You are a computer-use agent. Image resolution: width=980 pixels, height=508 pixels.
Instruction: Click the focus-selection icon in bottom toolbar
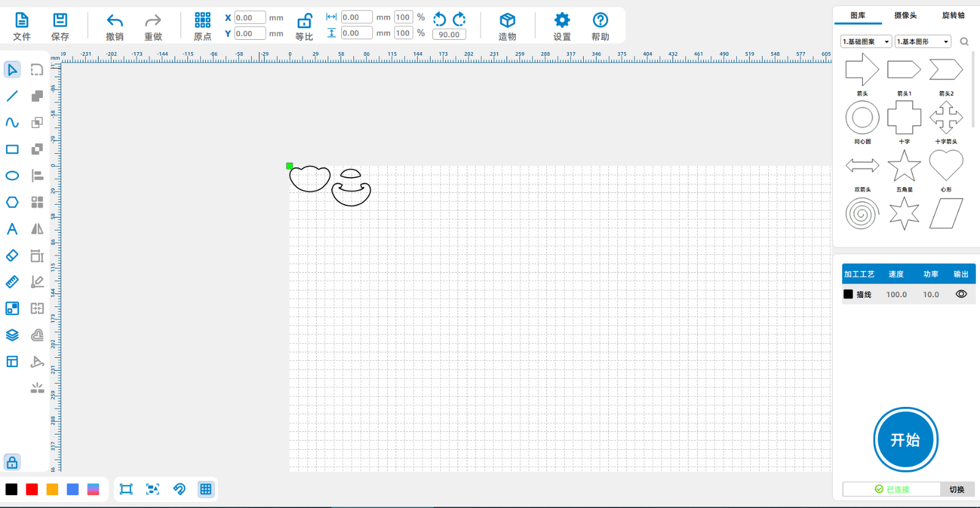(x=153, y=489)
